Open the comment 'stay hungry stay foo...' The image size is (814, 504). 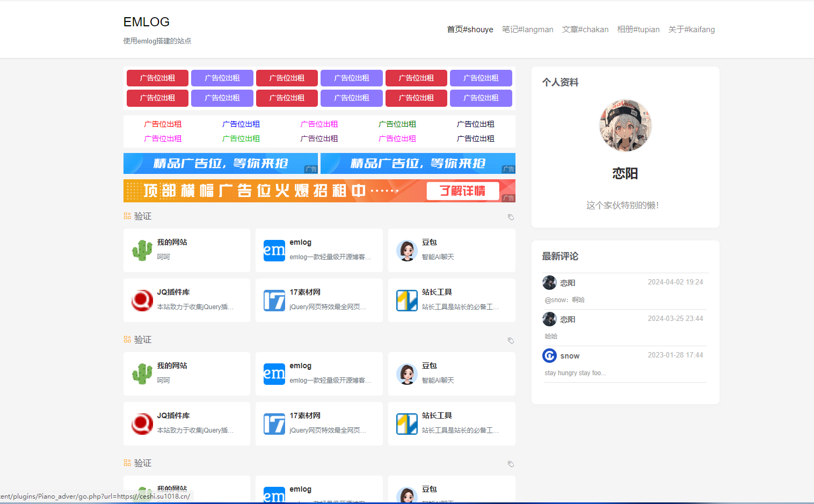[x=575, y=373]
